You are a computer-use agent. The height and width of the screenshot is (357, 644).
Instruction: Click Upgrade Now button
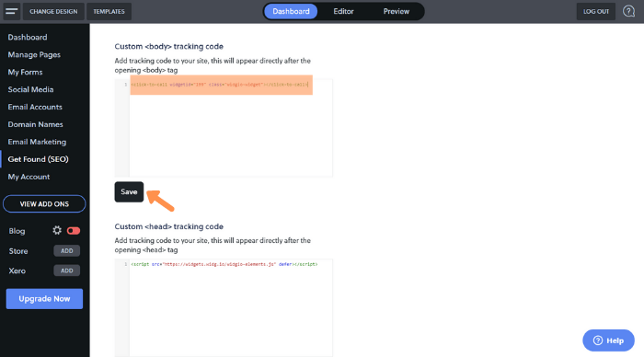44,299
